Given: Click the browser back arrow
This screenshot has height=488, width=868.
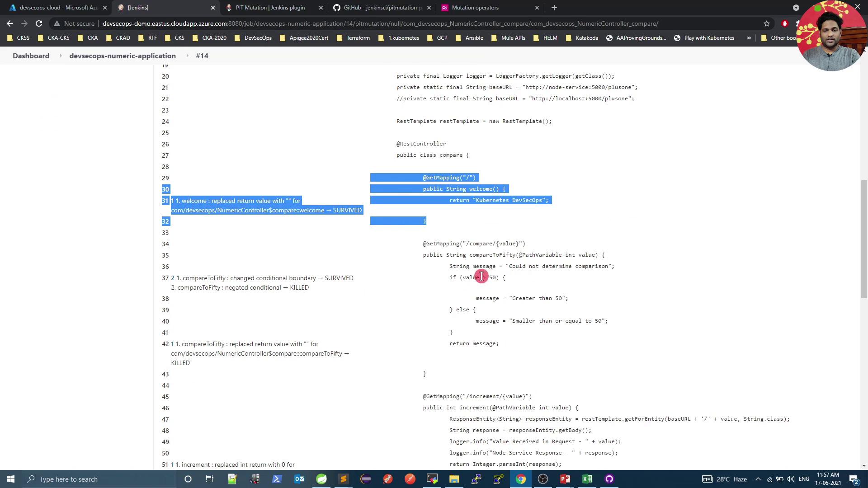Looking at the screenshot, I should click(10, 23).
